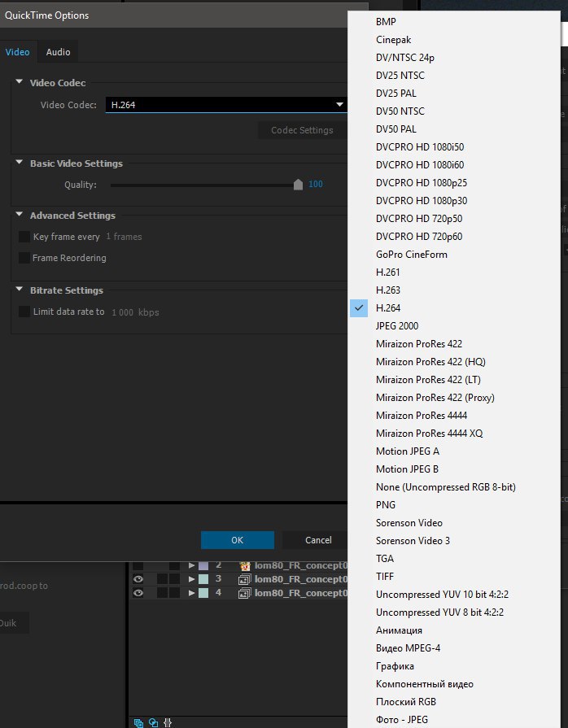This screenshot has width=568, height=728.
Task: Hide layer 4 with its eye icon
Action: click(138, 593)
